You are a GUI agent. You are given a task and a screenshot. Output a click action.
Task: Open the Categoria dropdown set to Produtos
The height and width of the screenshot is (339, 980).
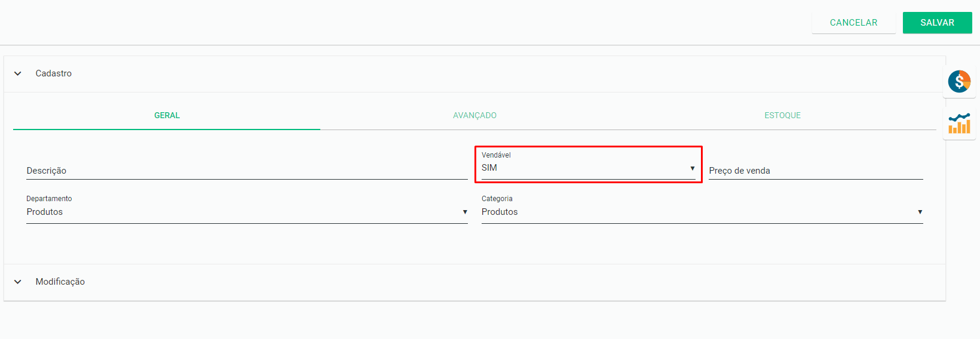[x=702, y=208]
